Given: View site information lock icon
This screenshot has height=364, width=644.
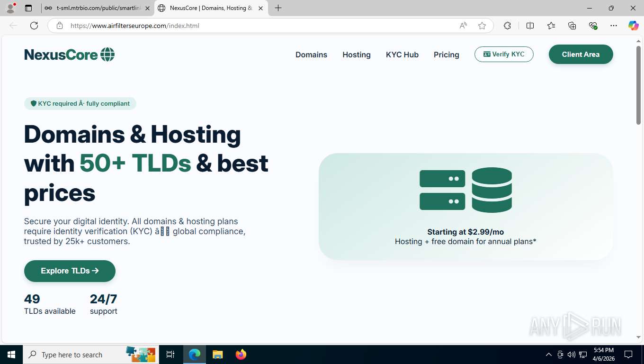Looking at the screenshot, I should (60, 26).
